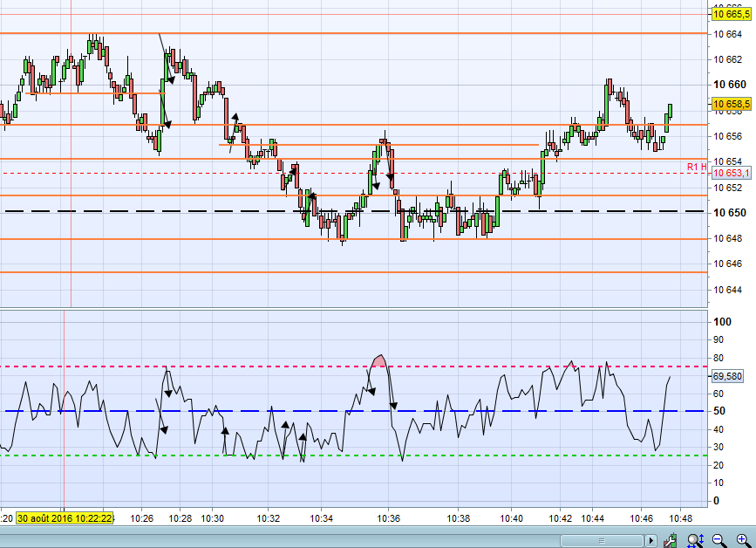Click the 10 660 price axis label
This screenshot has width=756, height=548.
click(x=730, y=85)
